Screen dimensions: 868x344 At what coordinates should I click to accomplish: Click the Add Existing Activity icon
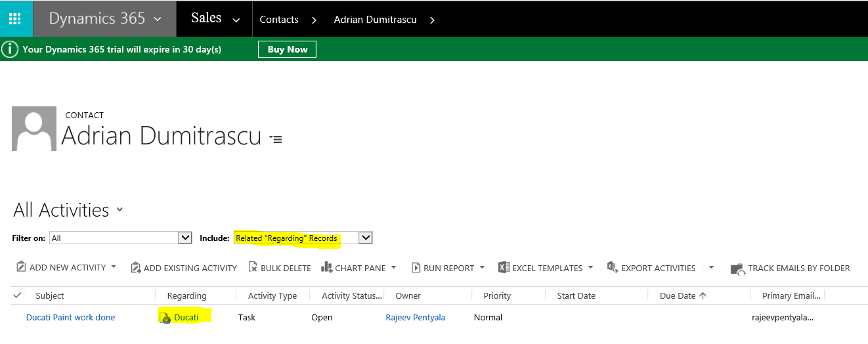[136, 267]
